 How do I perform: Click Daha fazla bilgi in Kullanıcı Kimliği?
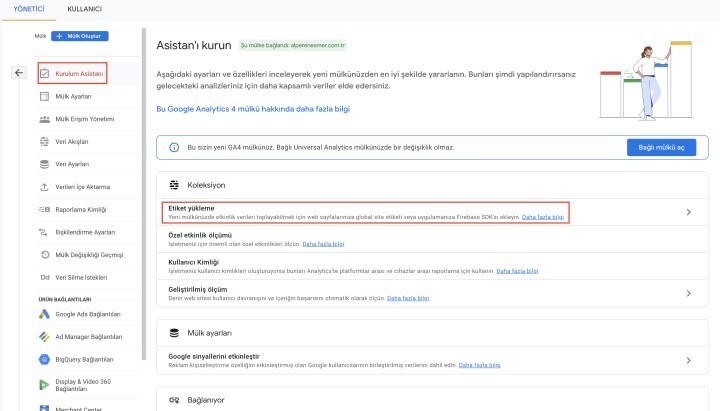pos(517,271)
